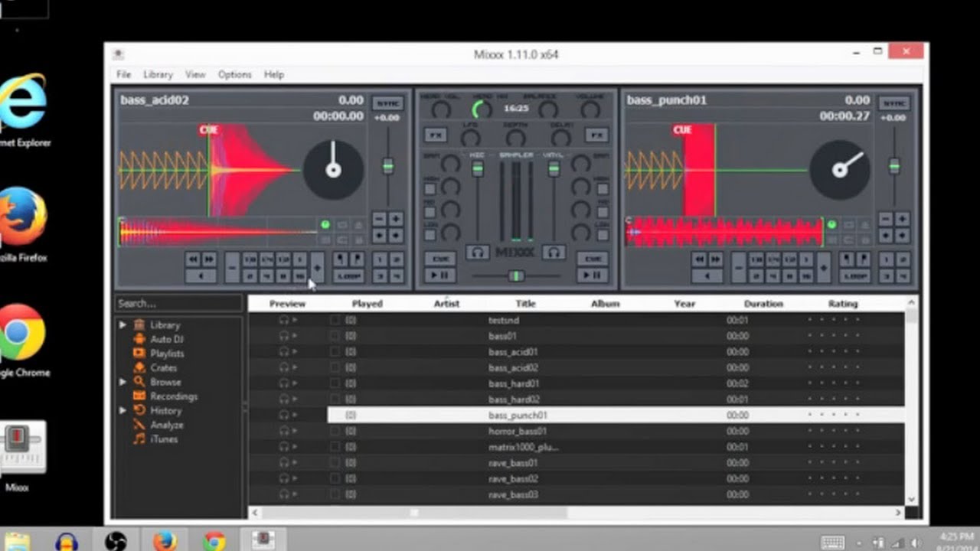Check Played box for rave_bass01

coord(335,463)
